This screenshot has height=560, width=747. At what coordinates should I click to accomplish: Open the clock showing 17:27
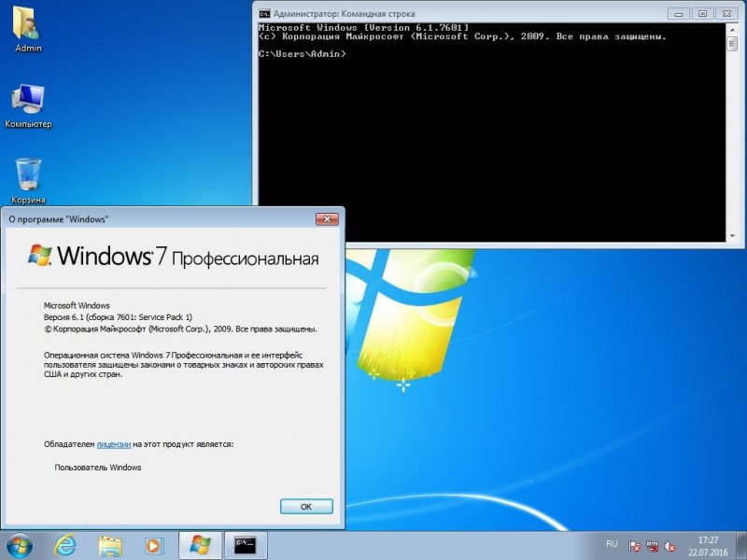click(x=708, y=546)
